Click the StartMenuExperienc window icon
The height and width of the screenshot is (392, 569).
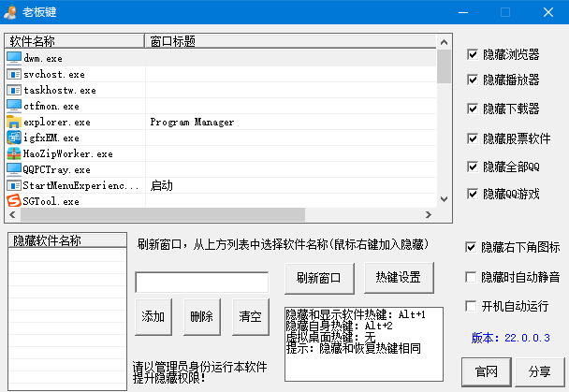(14, 185)
